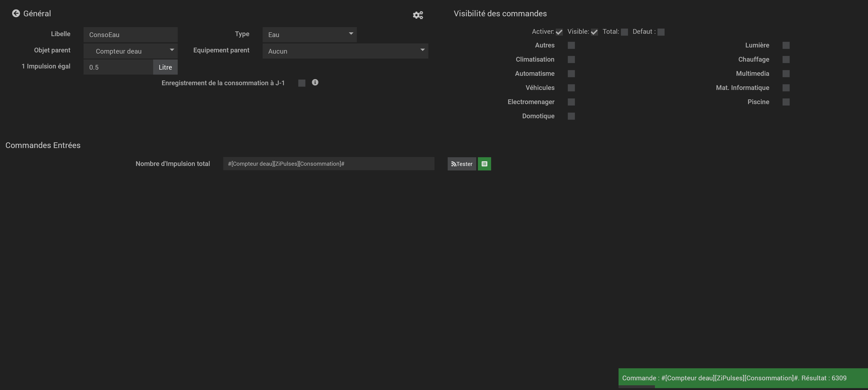Viewport: 868px width, 390px height.
Task: Open advanced settings gears icon
Action: (418, 15)
